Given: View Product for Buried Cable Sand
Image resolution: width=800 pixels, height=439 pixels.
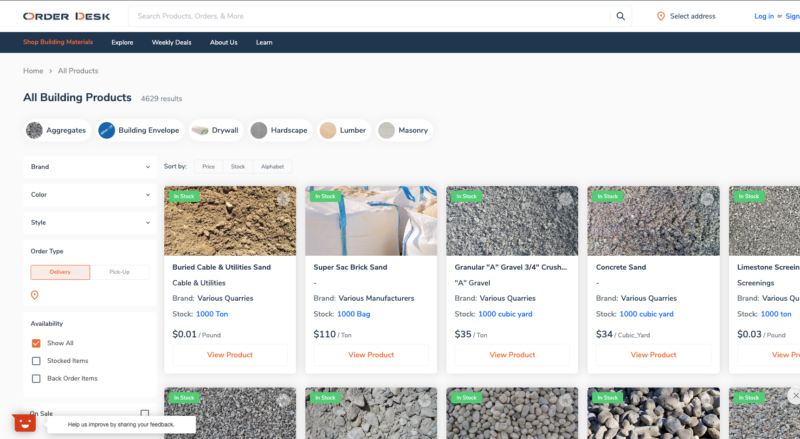Looking at the screenshot, I should [x=230, y=355].
